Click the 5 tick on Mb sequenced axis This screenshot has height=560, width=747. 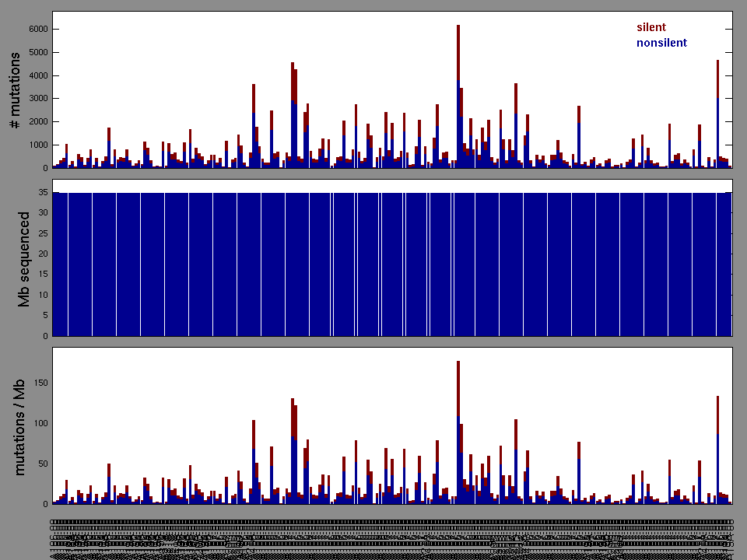[x=44, y=316]
